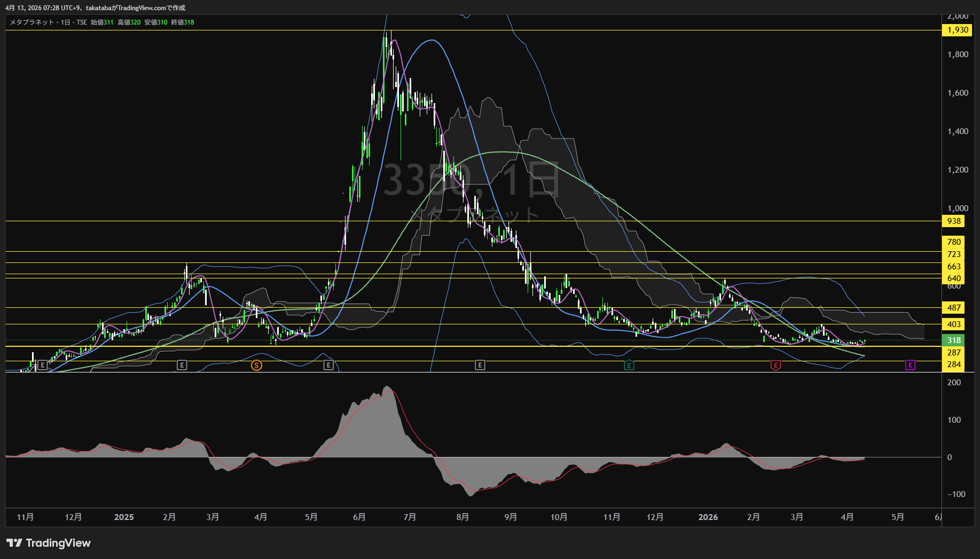980x559 pixels.
Task: Open the May 2025 earnings E marker
Action: pyautogui.click(x=328, y=366)
